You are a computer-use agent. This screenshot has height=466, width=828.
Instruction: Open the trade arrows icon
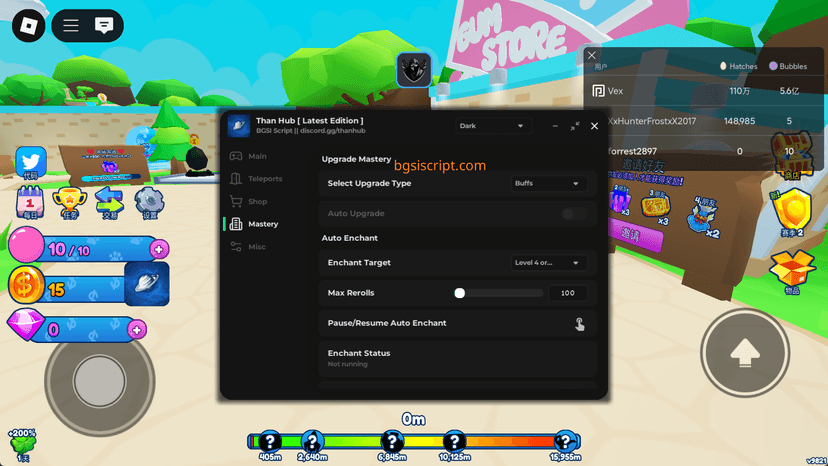(109, 202)
